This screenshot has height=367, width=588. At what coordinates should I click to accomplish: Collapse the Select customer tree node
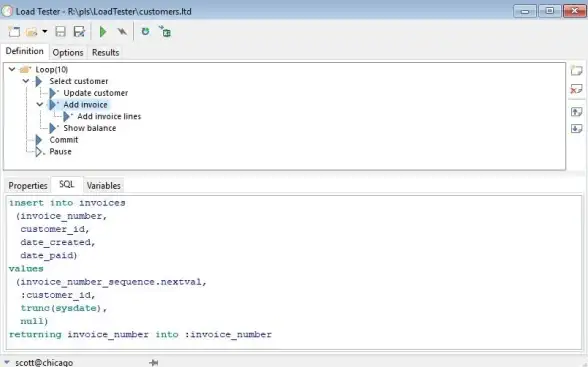[26, 81]
